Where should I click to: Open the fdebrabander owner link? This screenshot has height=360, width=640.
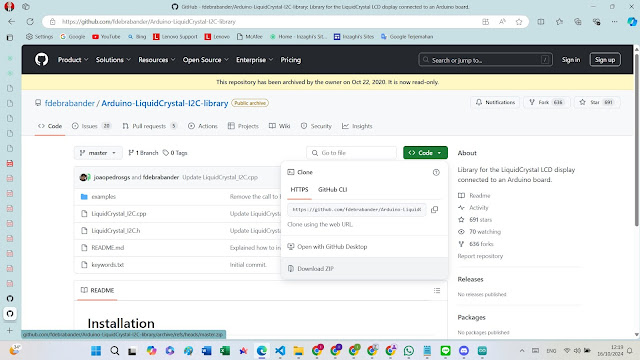70,103
